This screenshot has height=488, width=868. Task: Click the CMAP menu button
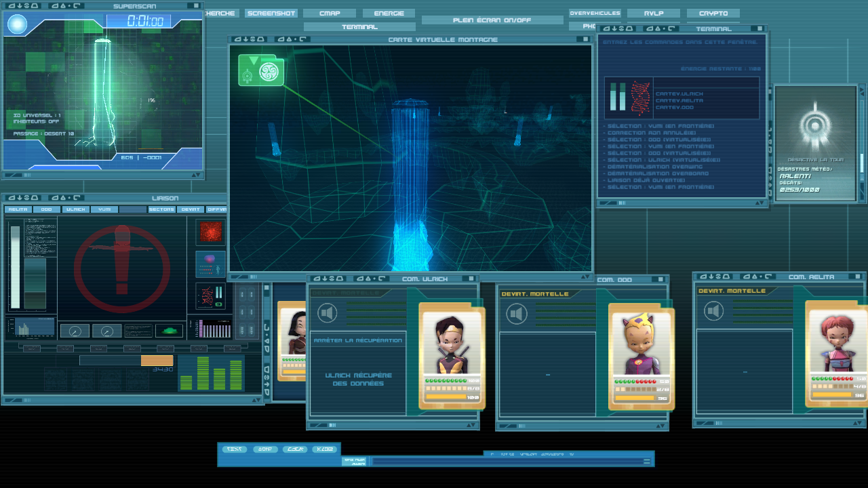point(330,14)
